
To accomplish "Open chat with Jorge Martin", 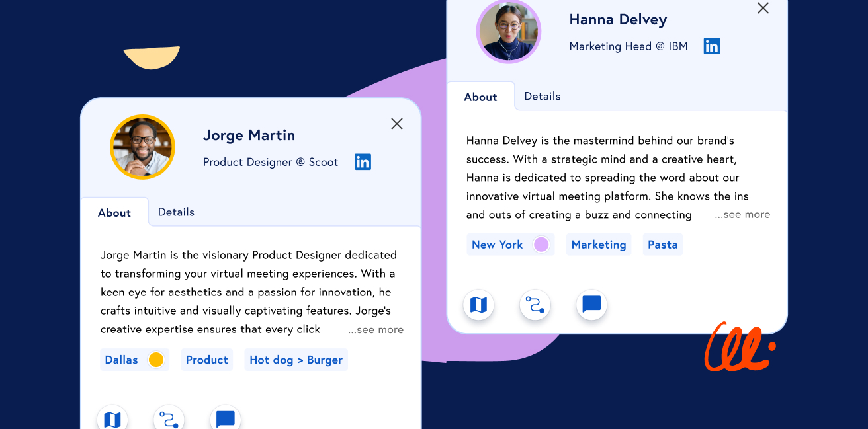I will 225,419.
